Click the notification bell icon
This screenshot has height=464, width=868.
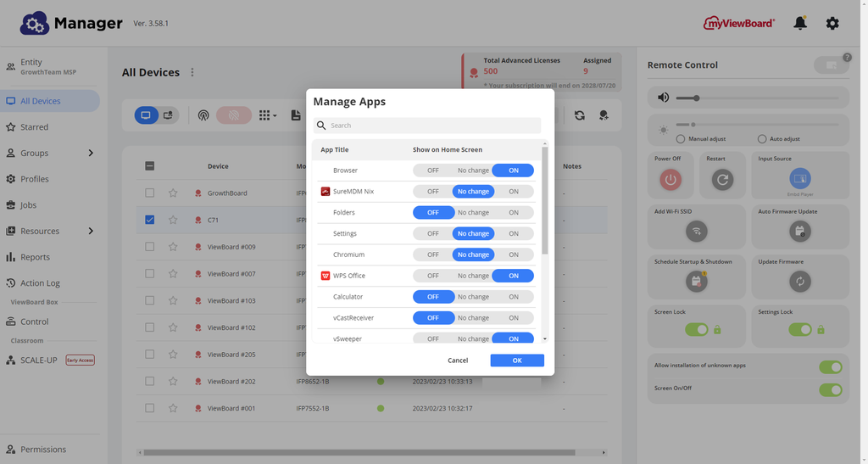click(799, 23)
